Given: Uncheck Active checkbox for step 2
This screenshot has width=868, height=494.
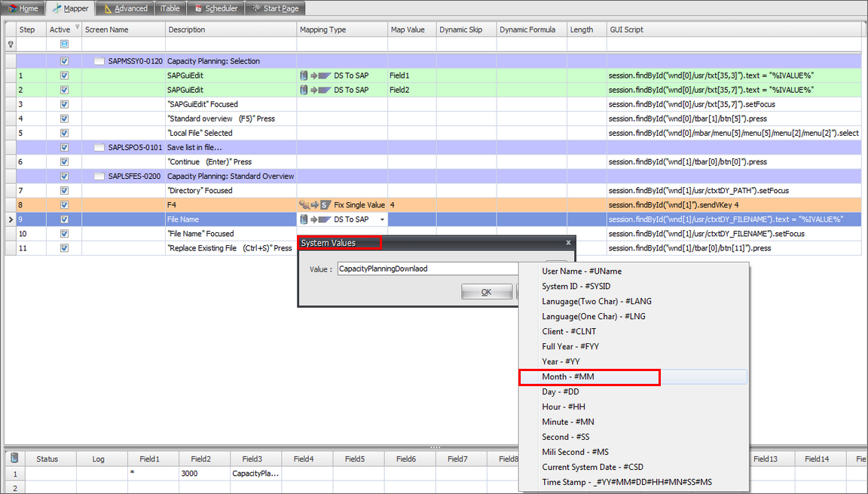Looking at the screenshot, I should pyautogui.click(x=64, y=90).
